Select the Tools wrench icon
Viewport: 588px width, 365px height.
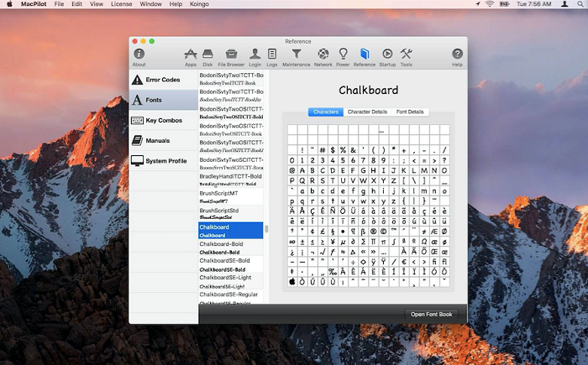(406, 54)
